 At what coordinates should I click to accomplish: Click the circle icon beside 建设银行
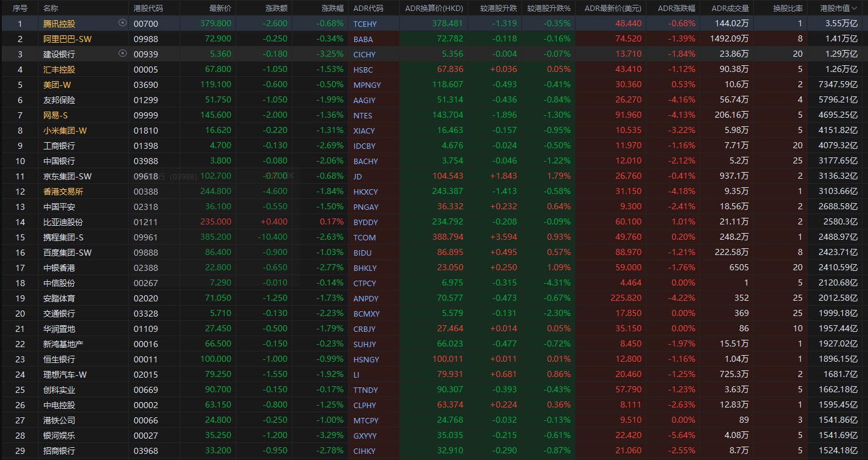pyautogui.click(x=123, y=54)
